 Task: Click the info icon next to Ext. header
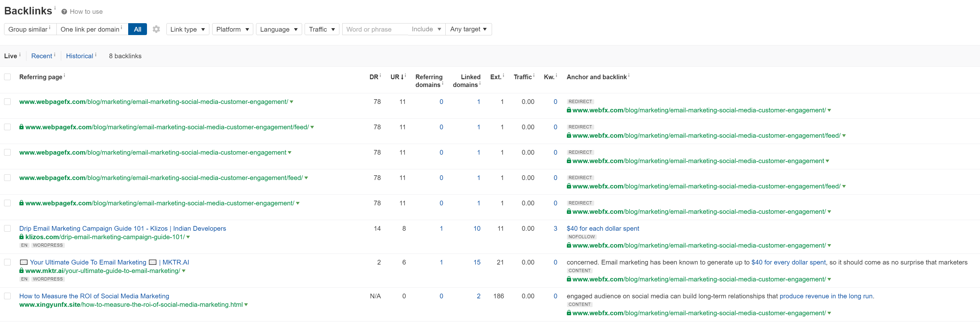pos(503,75)
